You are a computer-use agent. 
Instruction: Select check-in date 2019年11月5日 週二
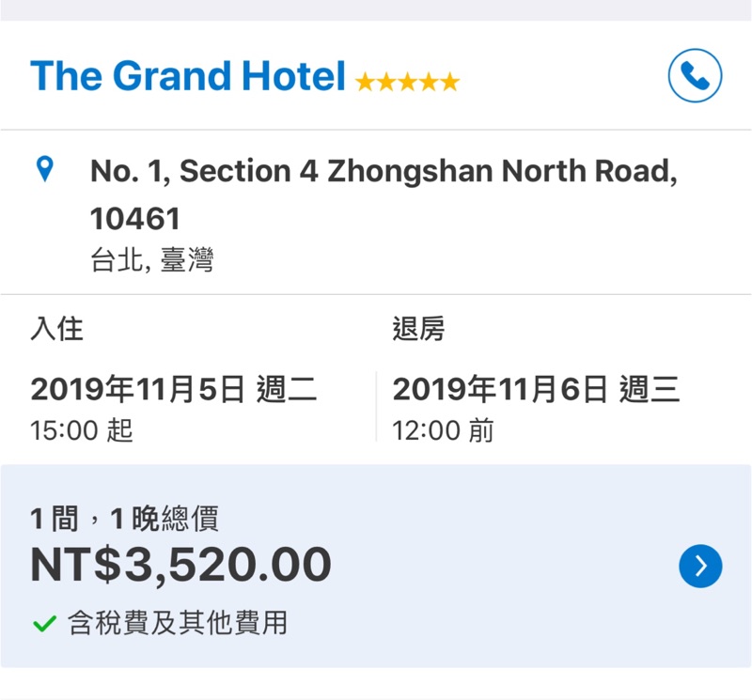pos(173,389)
